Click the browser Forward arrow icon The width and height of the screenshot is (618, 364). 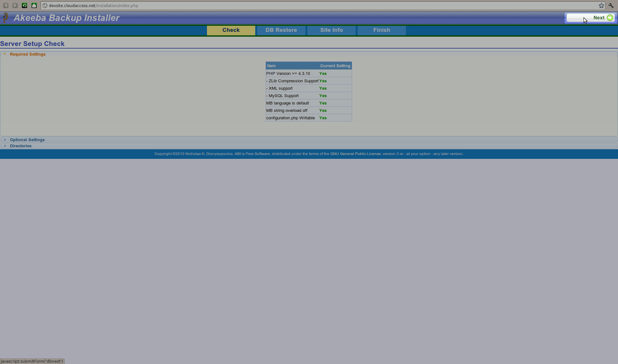tap(15, 5)
